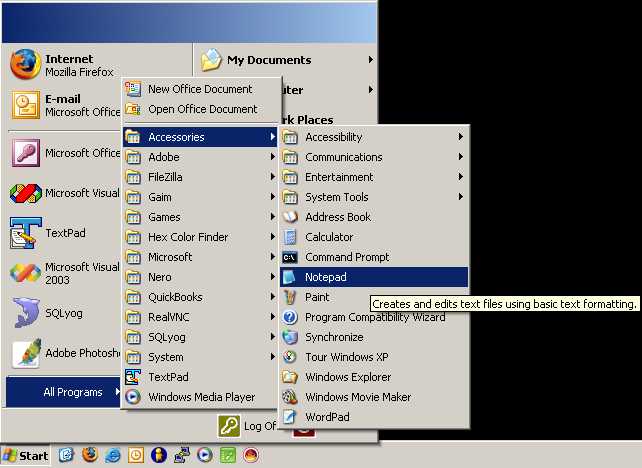Viewport: 642px width, 468px height.
Task: Launch Adobe Photoshop from recent programs
Action: [65, 353]
